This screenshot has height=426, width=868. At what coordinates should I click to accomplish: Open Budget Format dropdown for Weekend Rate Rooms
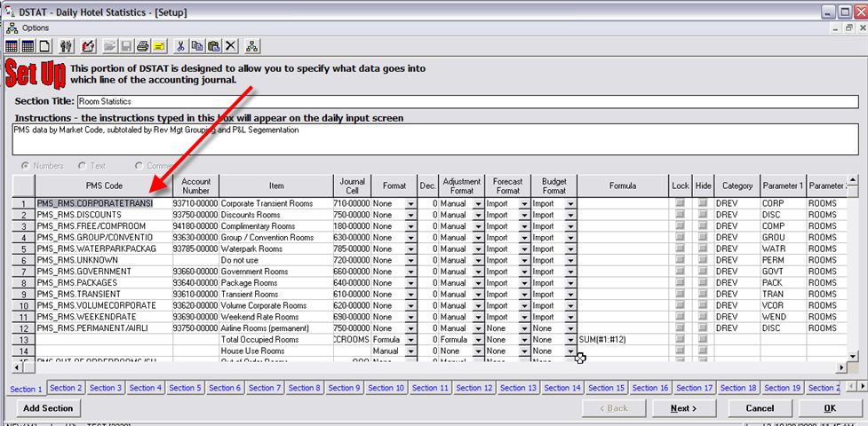[x=570, y=317]
